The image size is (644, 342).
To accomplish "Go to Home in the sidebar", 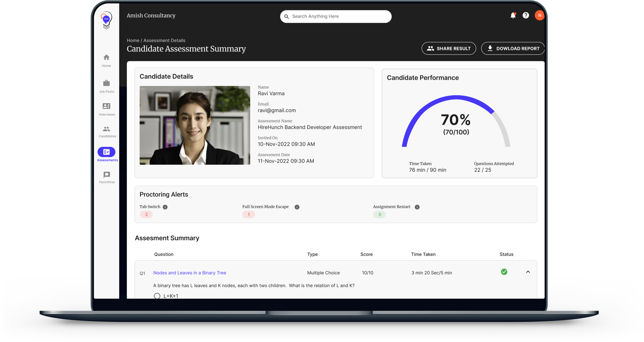I will 106,60.
